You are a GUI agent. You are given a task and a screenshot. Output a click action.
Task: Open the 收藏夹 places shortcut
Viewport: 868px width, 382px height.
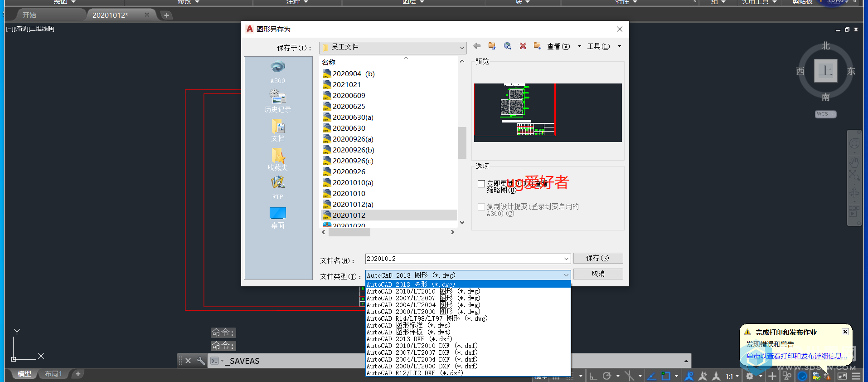[278, 159]
